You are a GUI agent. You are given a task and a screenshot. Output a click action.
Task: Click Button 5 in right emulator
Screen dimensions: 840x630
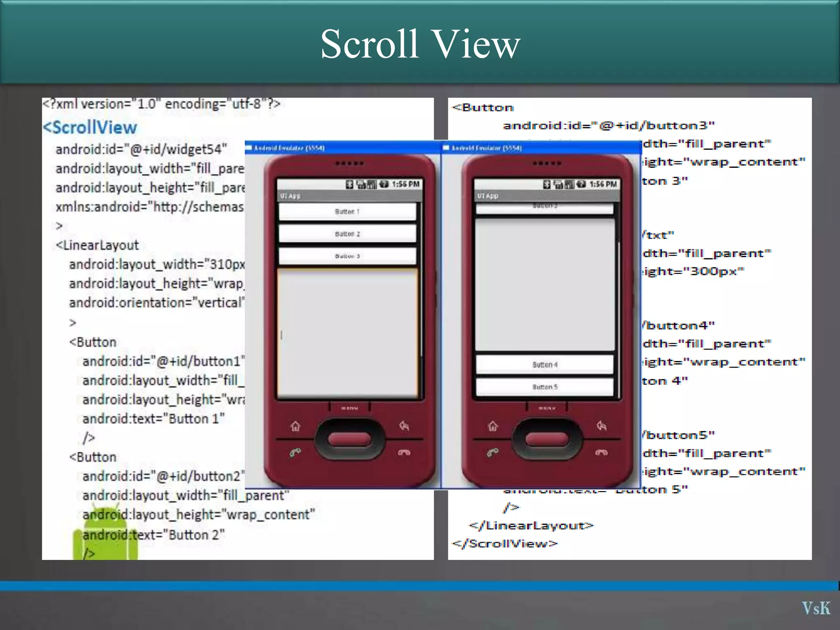[545, 387]
